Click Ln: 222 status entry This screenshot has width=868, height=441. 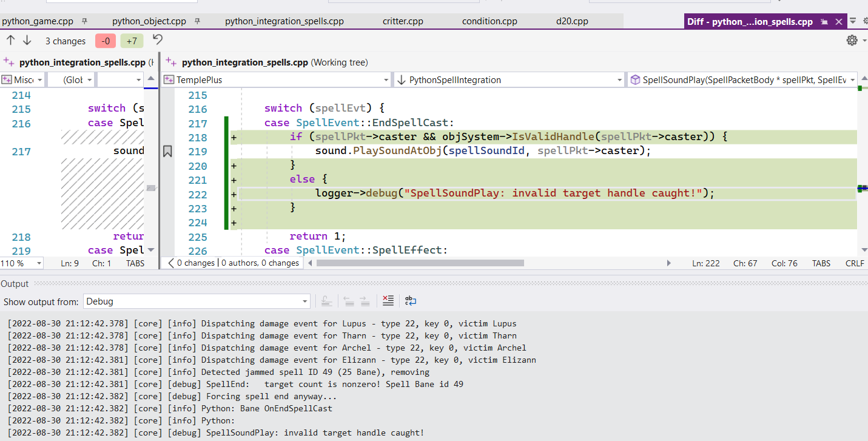706,263
